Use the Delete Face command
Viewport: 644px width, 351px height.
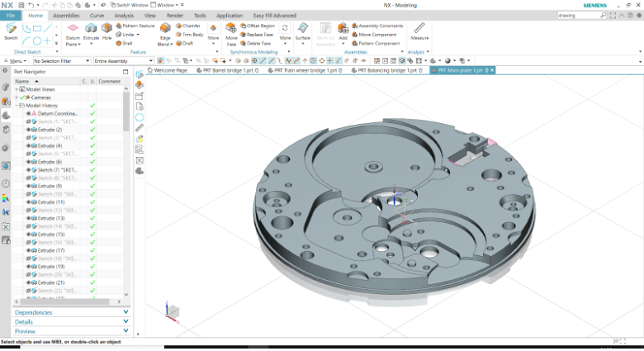(x=255, y=43)
